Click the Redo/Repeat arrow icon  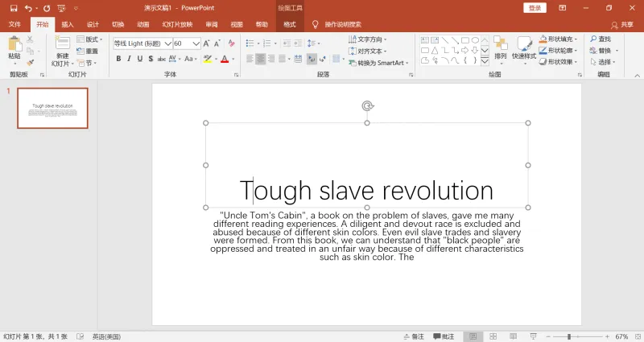pos(47,8)
